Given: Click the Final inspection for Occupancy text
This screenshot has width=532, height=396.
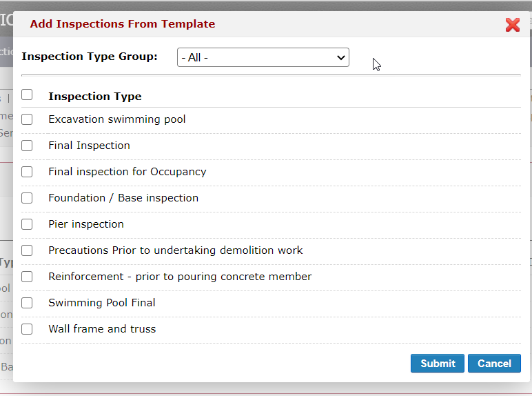Looking at the screenshot, I should 127,172.
